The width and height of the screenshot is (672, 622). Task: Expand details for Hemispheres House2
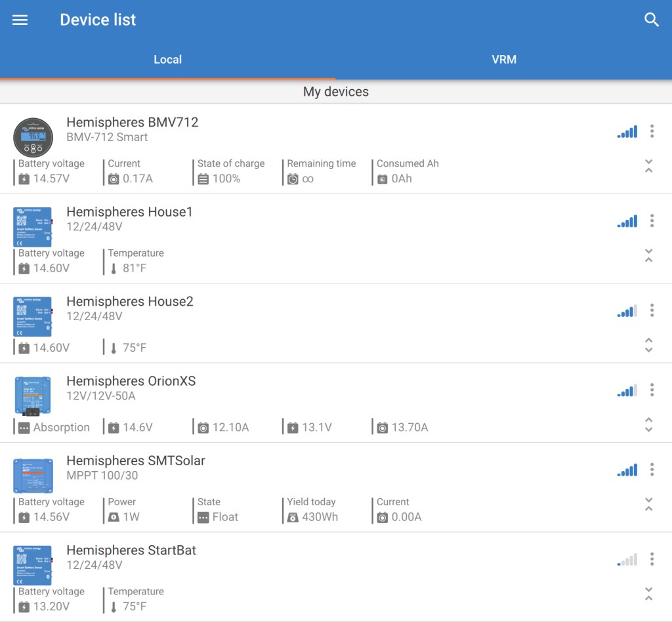coord(648,345)
